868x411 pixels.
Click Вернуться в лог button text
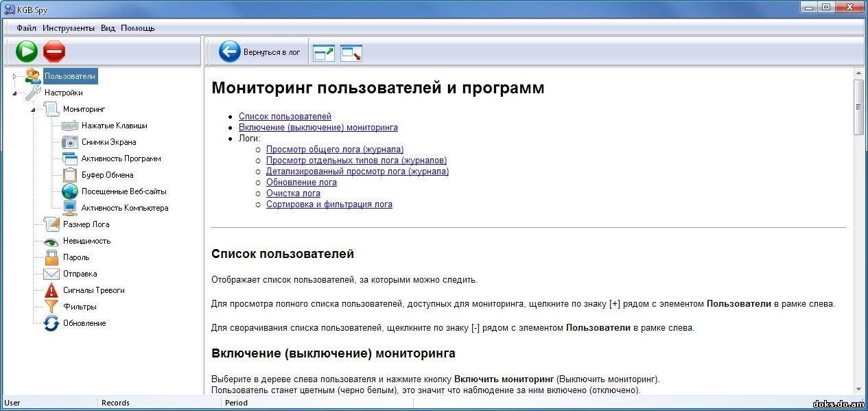[x=272, y=52]
